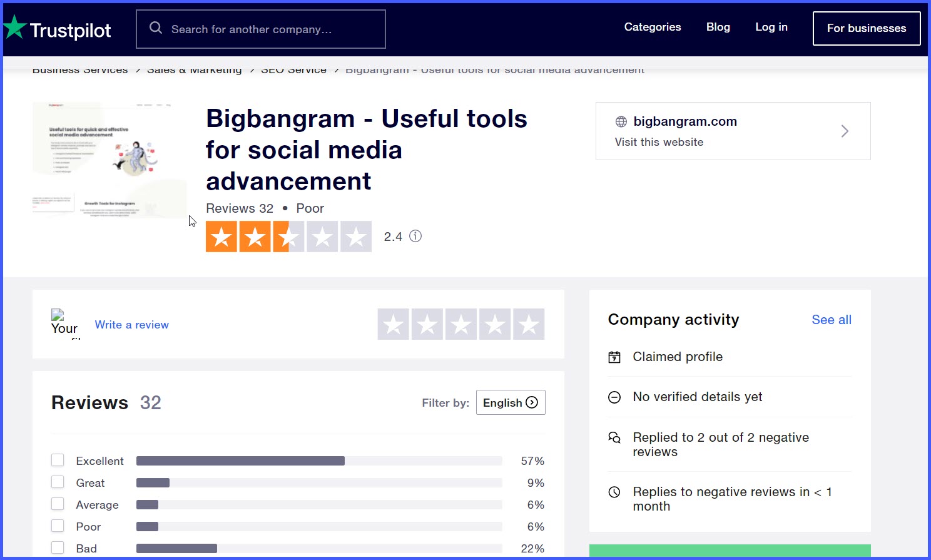Click the Bad label
This screenshot has width=931, height=560.
coord(86,549)
